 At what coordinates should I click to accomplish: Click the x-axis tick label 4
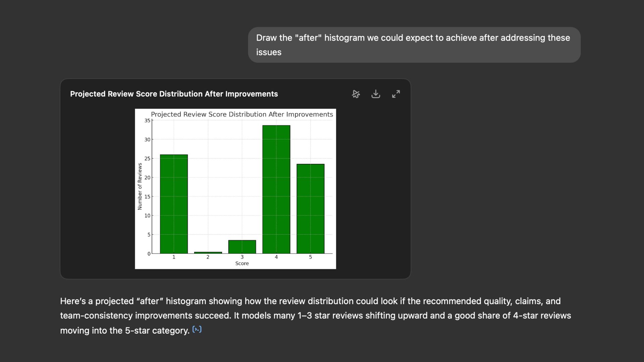tap(276, 257)
